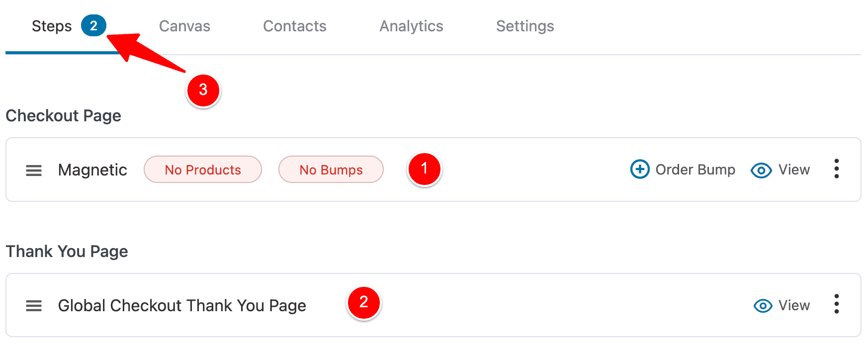
Task: Open the three-dot menu for Global Checkout Thank You Page
Action: [837, 304]
